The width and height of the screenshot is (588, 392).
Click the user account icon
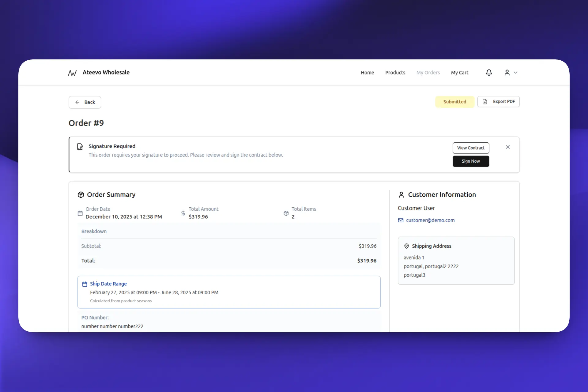click(507, 73)
